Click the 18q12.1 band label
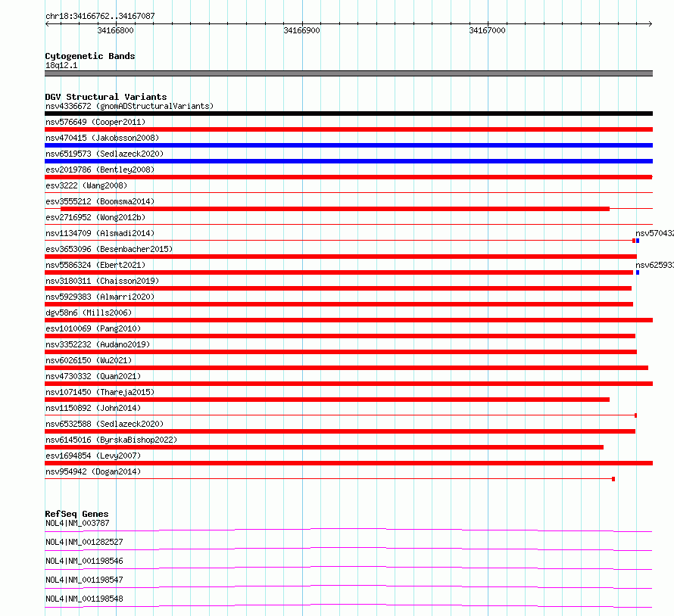Screen dimensions: 674x616 [61, 65]
